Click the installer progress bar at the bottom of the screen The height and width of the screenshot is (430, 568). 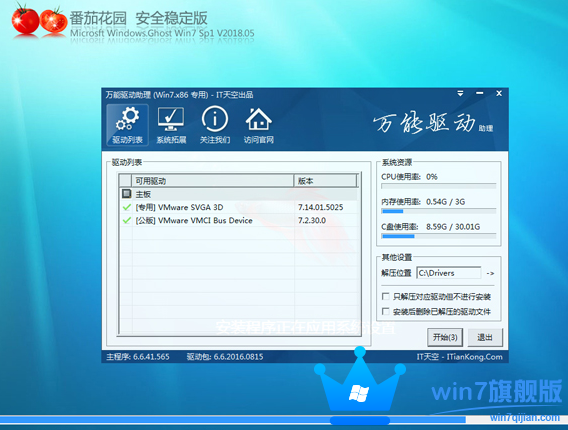tap(284, 419)
